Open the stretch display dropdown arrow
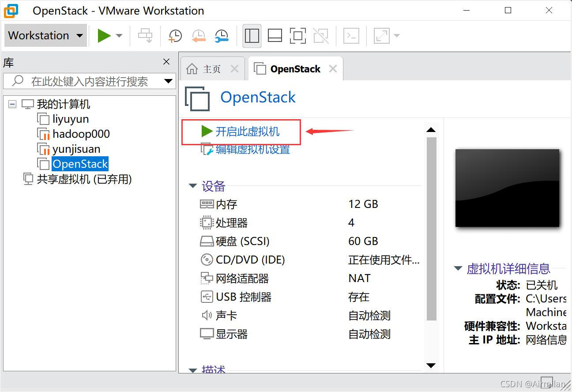 click(396, 36)
